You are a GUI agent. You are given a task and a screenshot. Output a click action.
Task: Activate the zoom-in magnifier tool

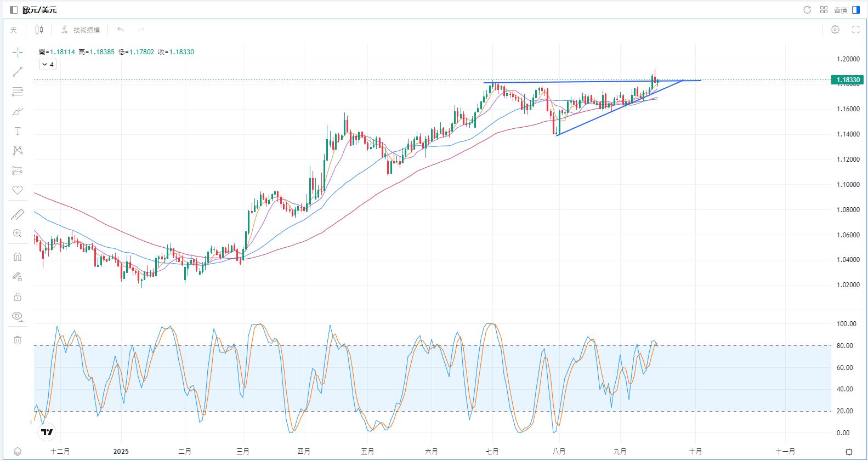pos(18,234)
